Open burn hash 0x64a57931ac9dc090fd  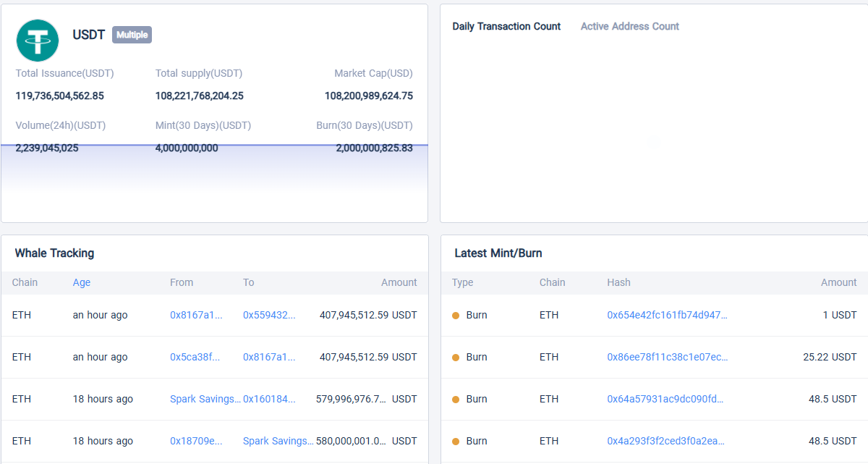pyautogui.click(x=665, y=399)
